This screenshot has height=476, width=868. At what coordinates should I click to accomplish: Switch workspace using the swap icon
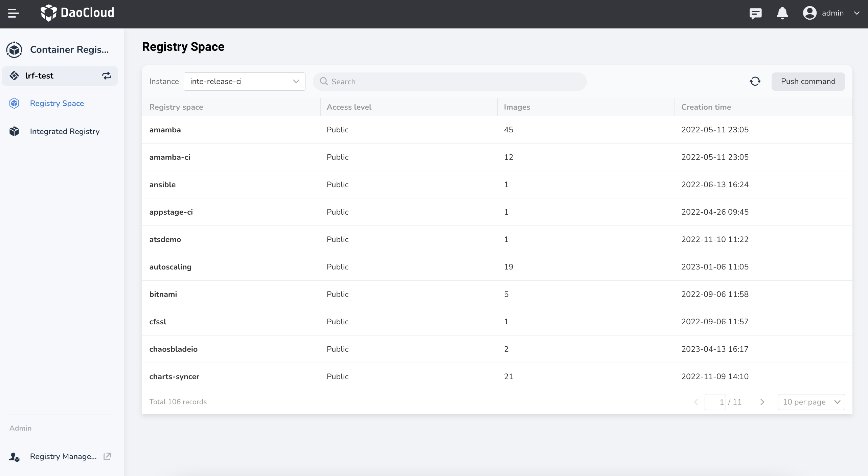(x=107, y=75)
